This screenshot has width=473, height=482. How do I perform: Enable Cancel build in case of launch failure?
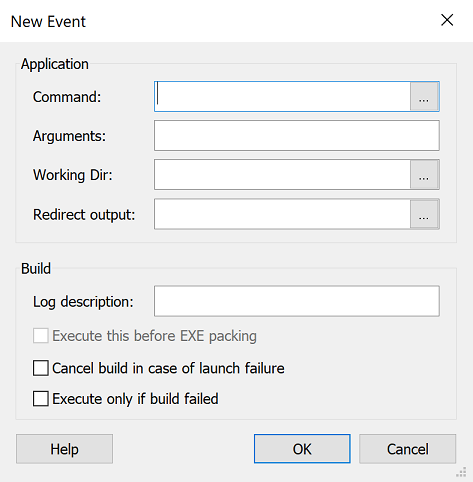coord(41,368)
